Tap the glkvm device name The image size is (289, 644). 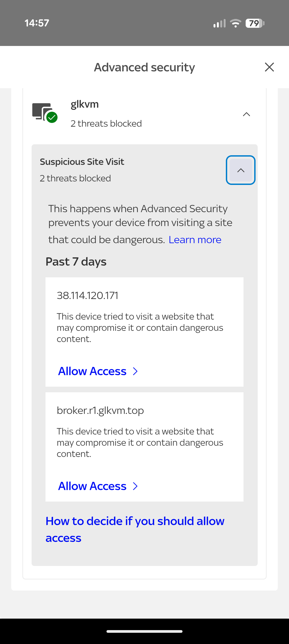[85, 104]
